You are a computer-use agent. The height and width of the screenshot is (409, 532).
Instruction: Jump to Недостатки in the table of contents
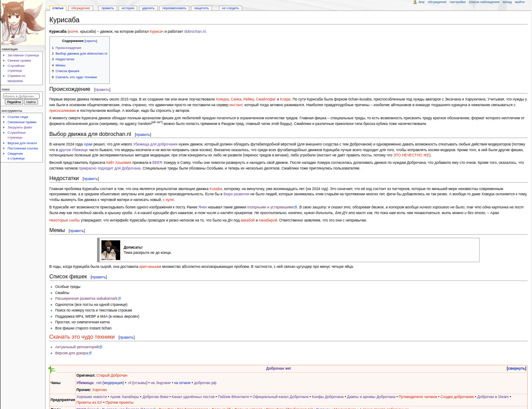tap(65, 59)
